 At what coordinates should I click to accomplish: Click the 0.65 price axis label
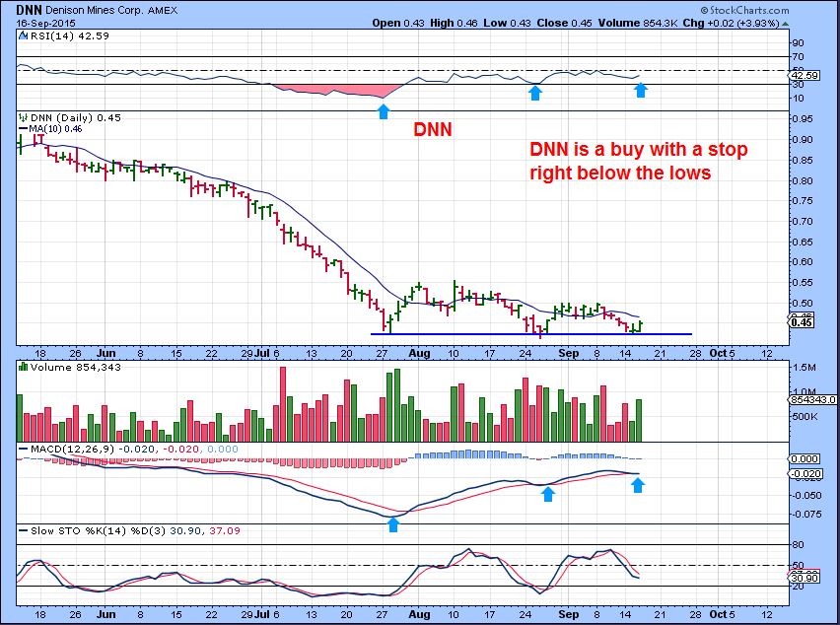803,242
